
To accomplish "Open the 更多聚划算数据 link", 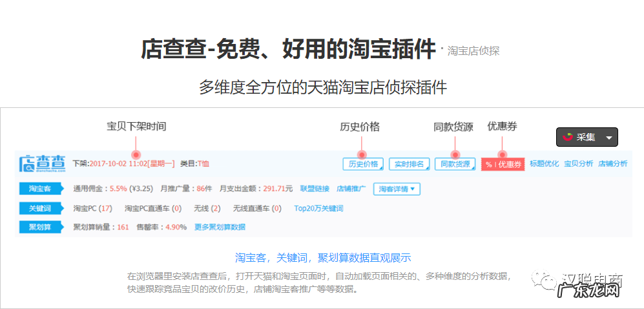I will click(x=220, y=227).
